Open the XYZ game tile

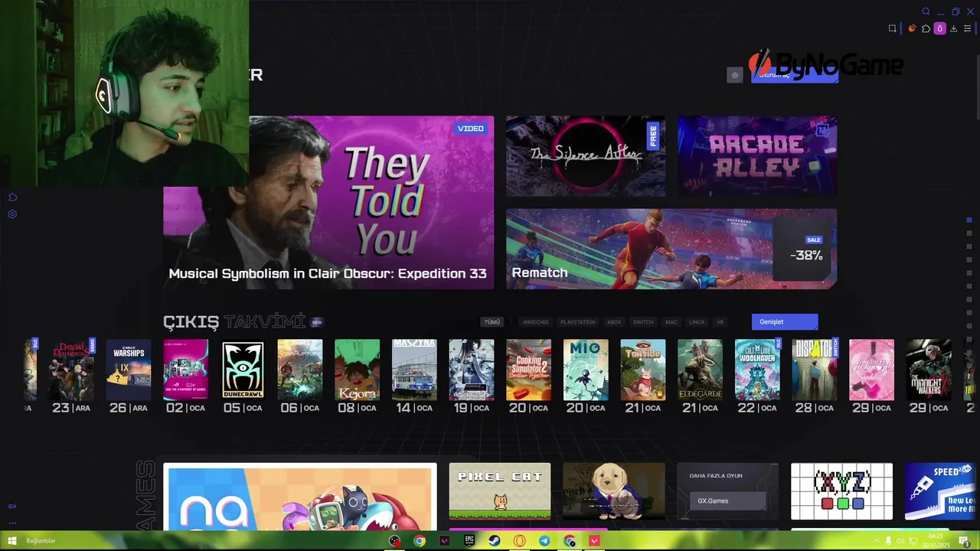(841, 491)
